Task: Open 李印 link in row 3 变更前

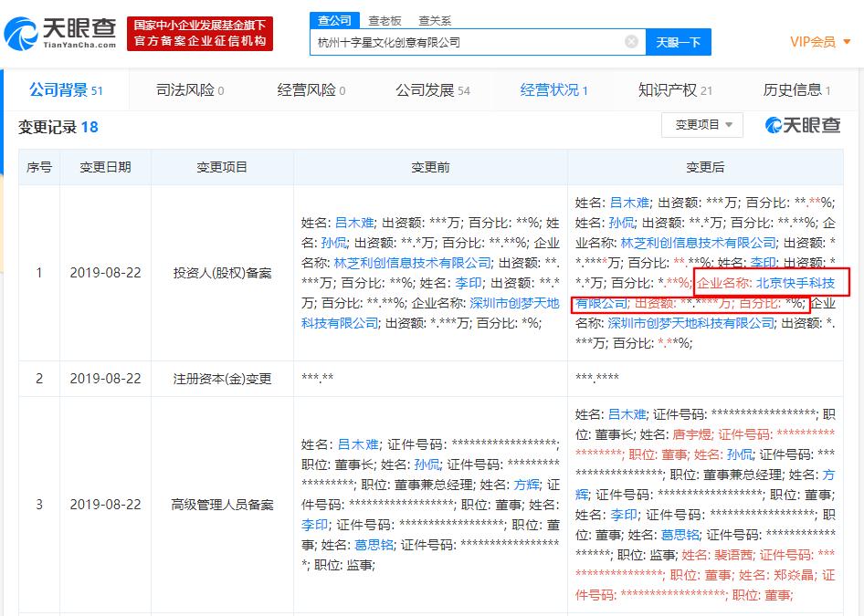Action: pos(315,525)
